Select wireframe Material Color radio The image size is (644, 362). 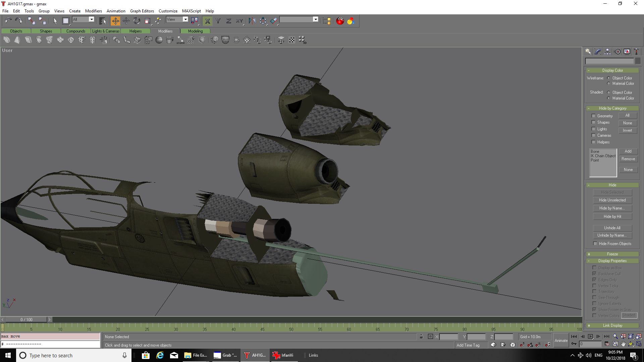pyautogui.click(x=608, y=83)
